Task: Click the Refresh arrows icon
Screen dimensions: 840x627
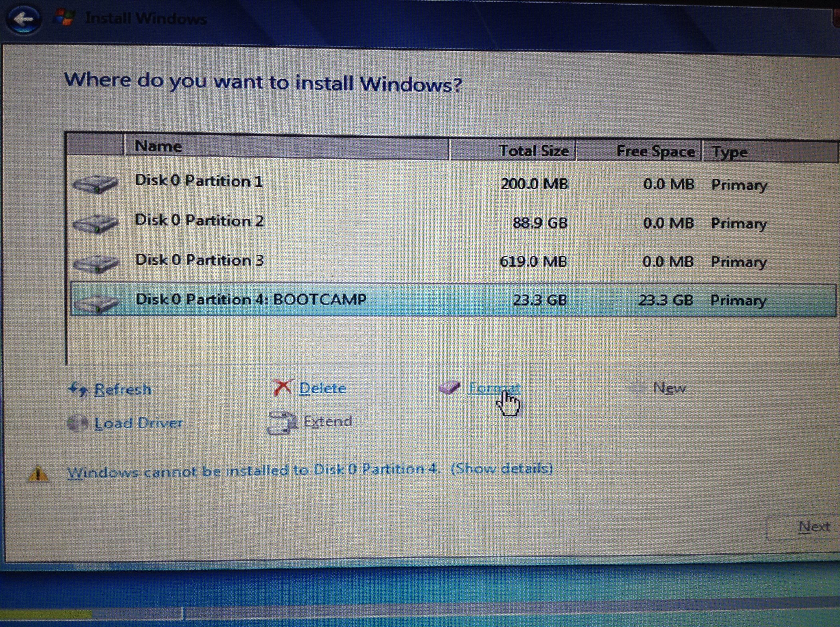Action: pyautogui.click(x=78, y=389)
